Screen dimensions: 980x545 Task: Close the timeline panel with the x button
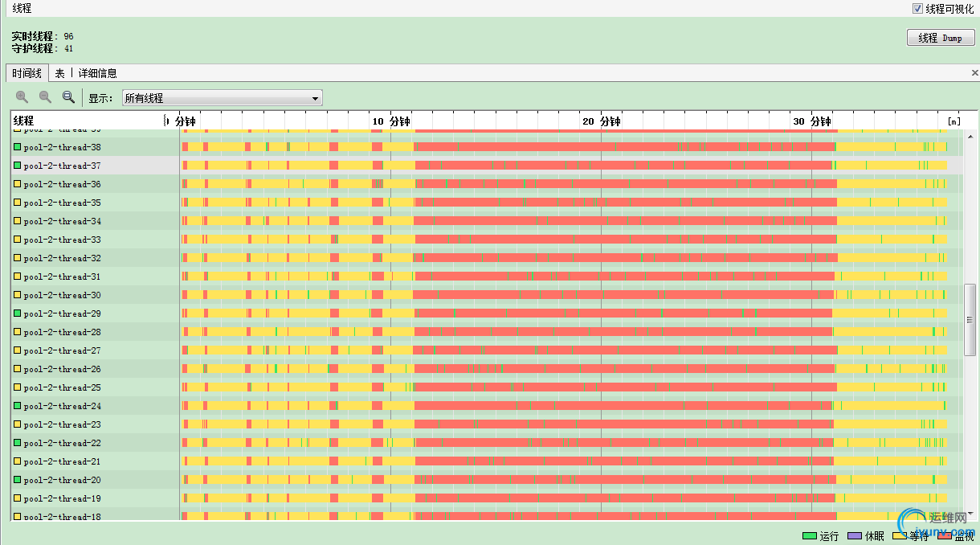(x=974, y=73)
